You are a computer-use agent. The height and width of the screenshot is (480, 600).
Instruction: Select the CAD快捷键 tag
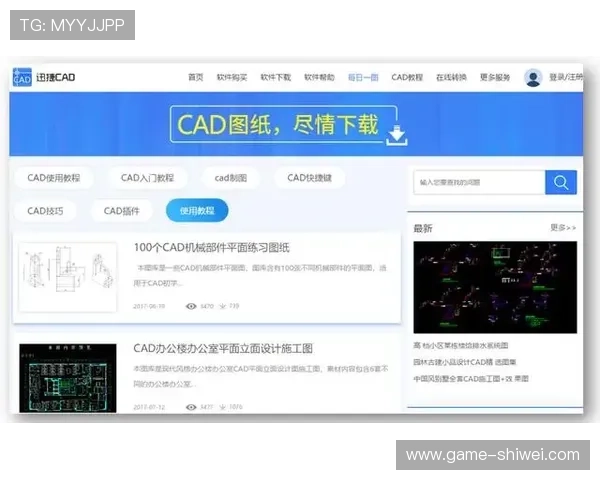pyautogui.click(x=310, y=178)
